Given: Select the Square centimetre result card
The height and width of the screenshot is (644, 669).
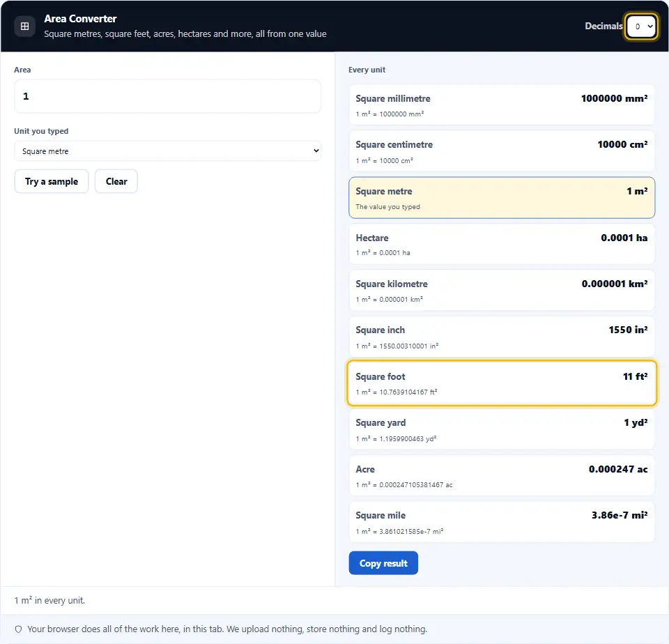Looking at the screenshot, I should pyautogui.click(x=502, y=151).
